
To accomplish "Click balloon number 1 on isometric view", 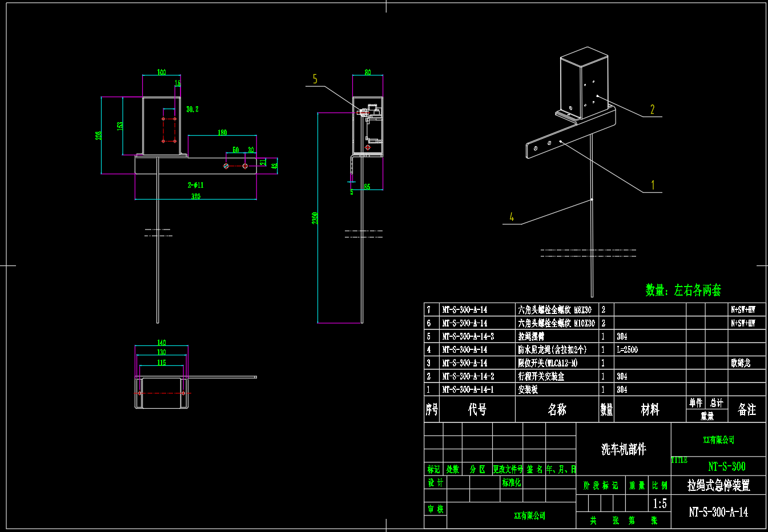I will pyautogui.click(x=653, y=185).
